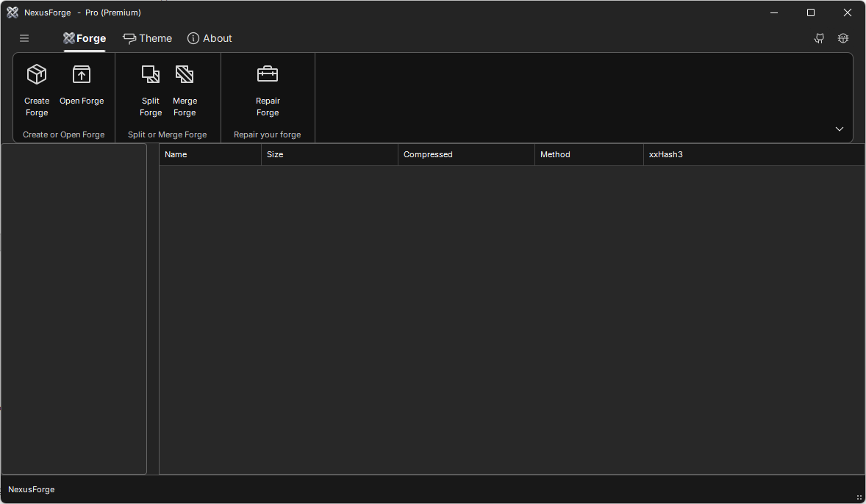The width and height of the screenshot is (866, 504).
Task: Sort by the Compressed column header
Action: tap(466, 154)
